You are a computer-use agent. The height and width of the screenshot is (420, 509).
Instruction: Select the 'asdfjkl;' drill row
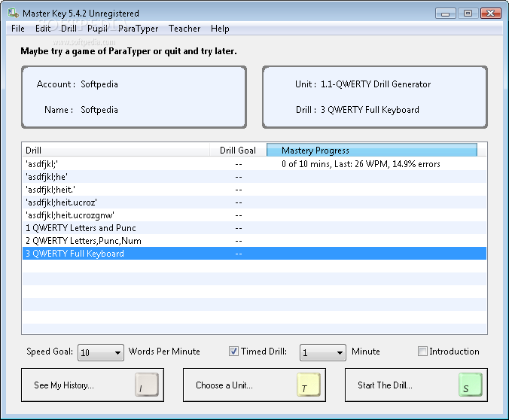click(x=254, y=164)
